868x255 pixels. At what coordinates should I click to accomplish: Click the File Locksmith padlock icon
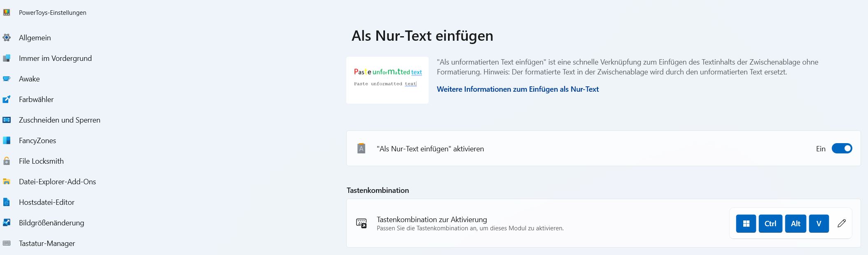(7, 161)
